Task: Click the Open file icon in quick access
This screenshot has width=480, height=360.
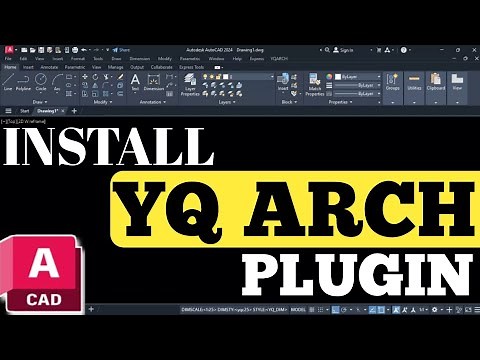Action: point(32,50)
